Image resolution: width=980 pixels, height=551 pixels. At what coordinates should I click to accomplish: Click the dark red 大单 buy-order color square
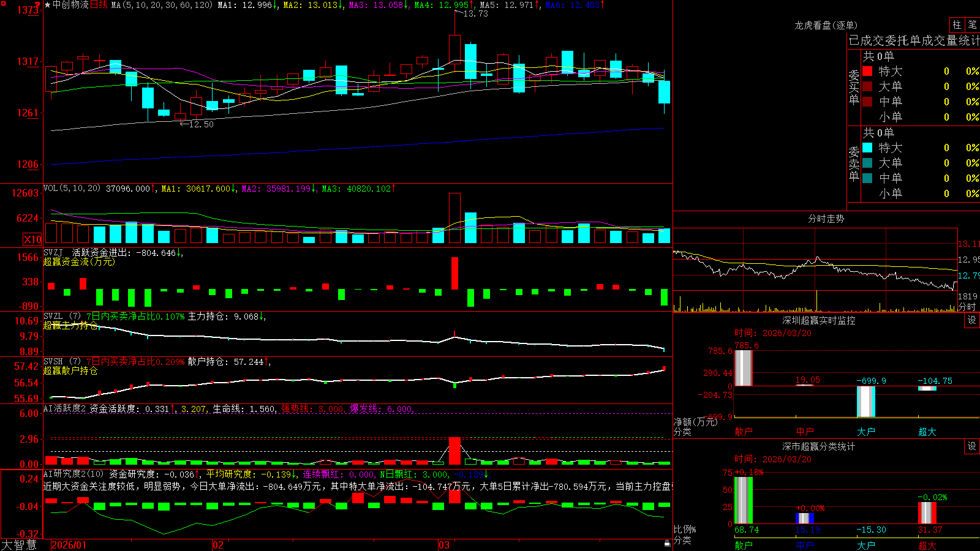tap(867, 86)
